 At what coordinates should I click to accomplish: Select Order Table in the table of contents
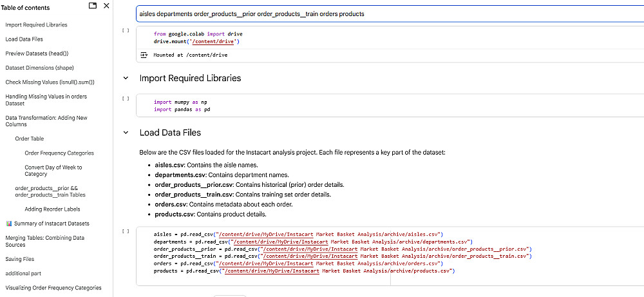pos(30,139)
